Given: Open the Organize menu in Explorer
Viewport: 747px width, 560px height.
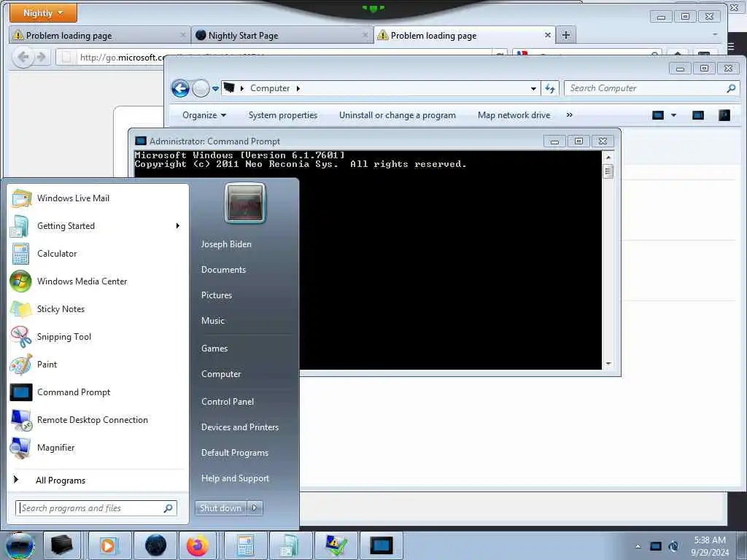Looking at the screenshot, I should click(x=204, y=115).
